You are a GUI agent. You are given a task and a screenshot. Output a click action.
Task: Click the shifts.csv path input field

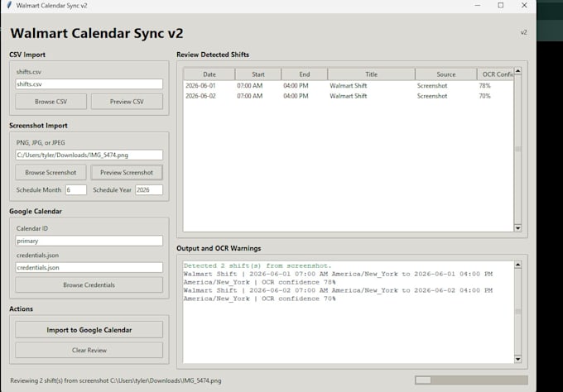[89, 84]
